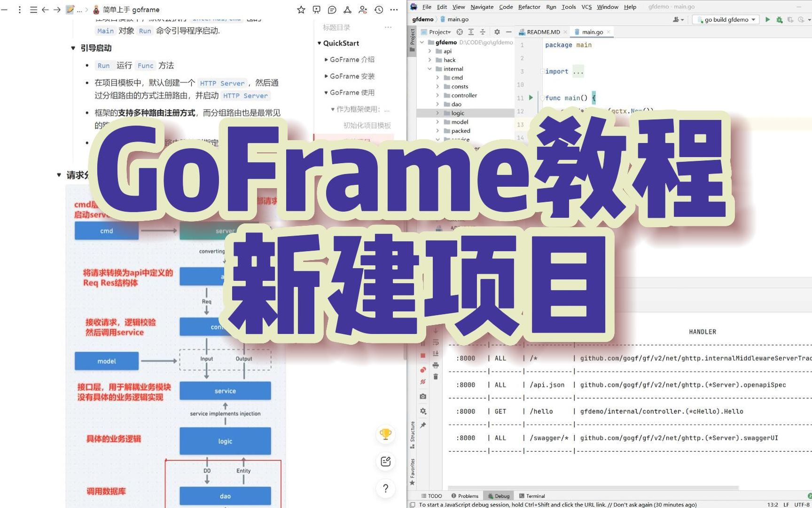
Task: Open the Refactor menu
Action: [x=529, y=7]
